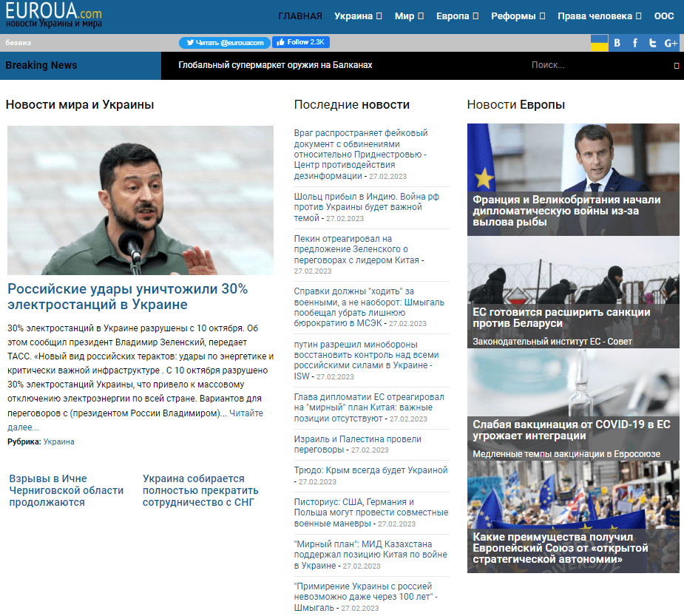Open the ГЛАВНАЯ menu item
The image size is (684, 616).
coord(300,16)
